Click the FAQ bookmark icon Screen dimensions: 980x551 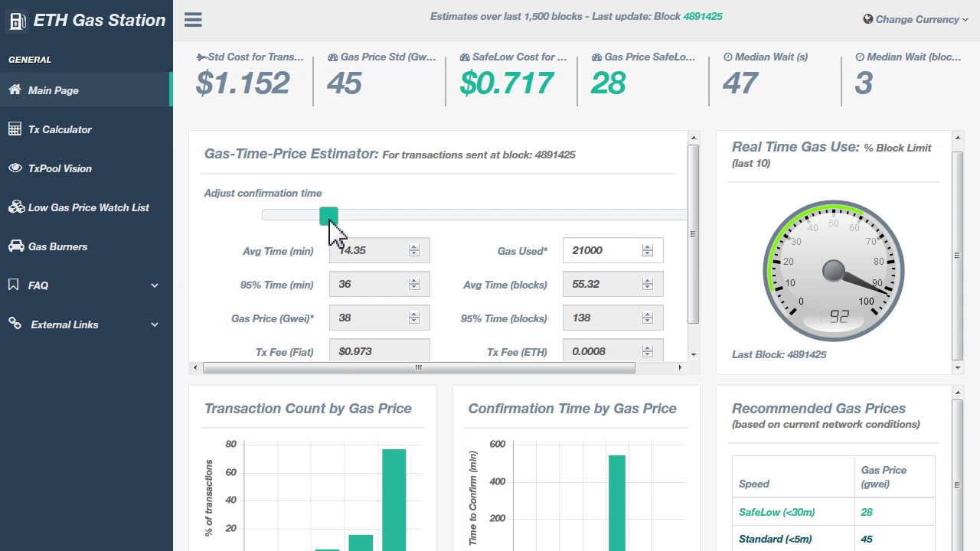point(13,285)
